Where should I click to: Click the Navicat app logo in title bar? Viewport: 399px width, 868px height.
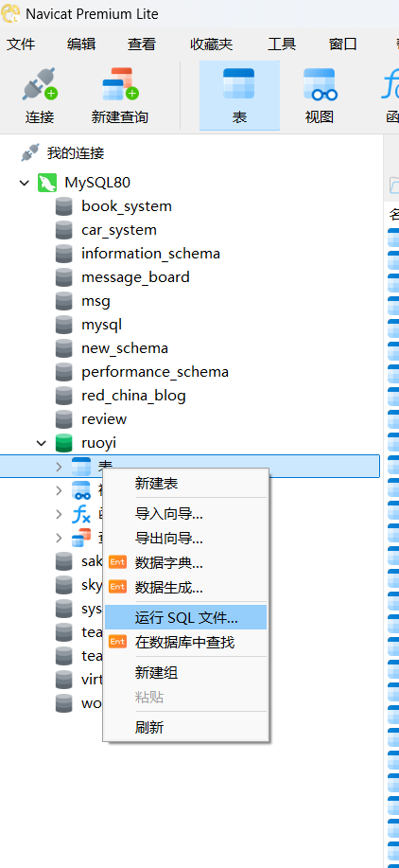(10, 12)
